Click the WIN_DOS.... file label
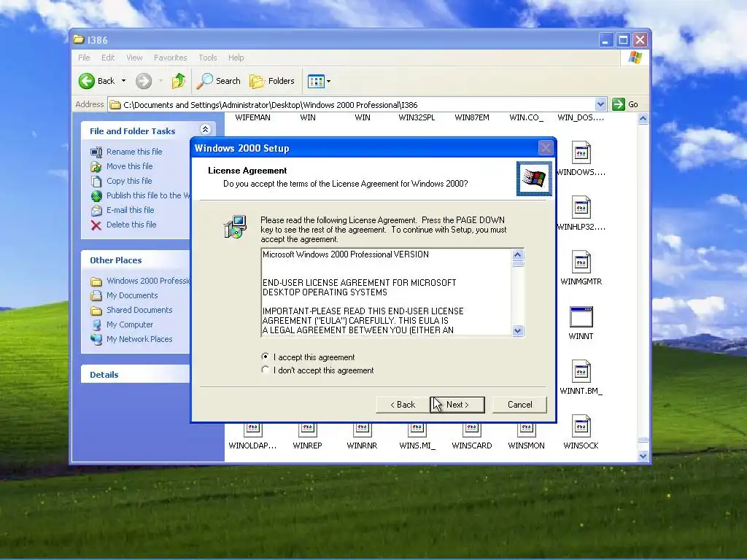The height and width of the screenshot is (560, 747). (581, 117)
